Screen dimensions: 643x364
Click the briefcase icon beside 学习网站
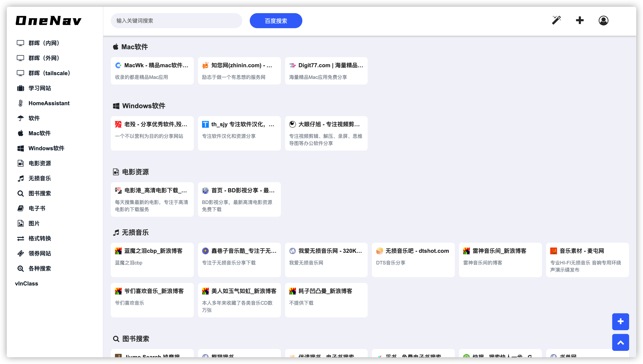20,88
